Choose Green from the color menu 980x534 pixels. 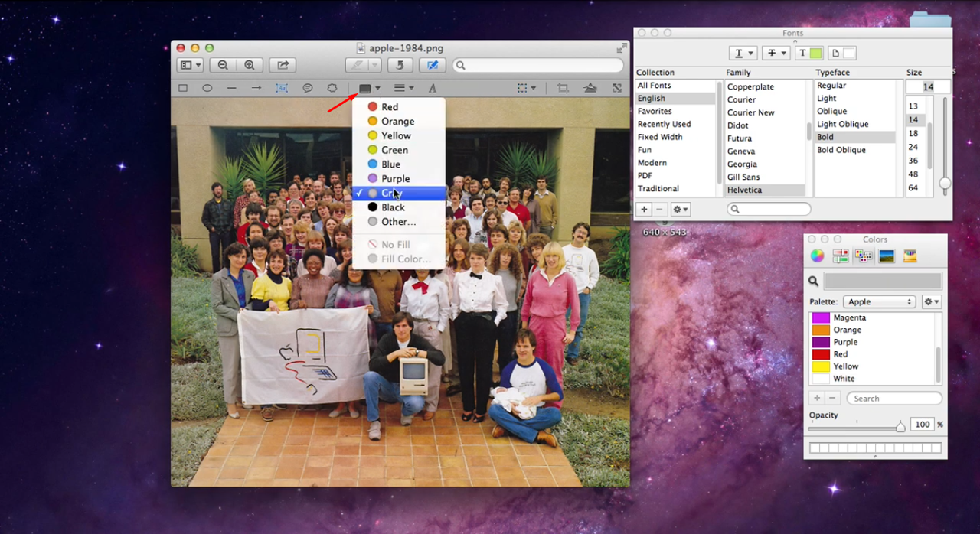coord(398,150)
